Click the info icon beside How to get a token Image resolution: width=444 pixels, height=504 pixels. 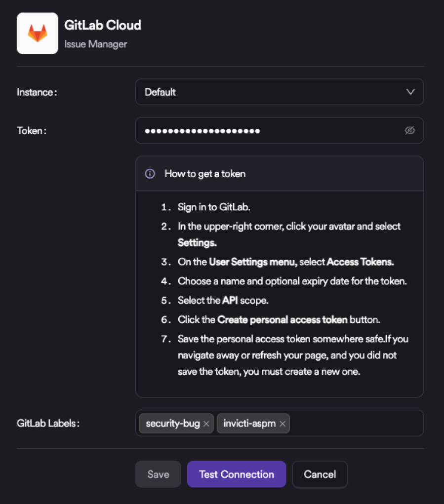pos(150,174)
